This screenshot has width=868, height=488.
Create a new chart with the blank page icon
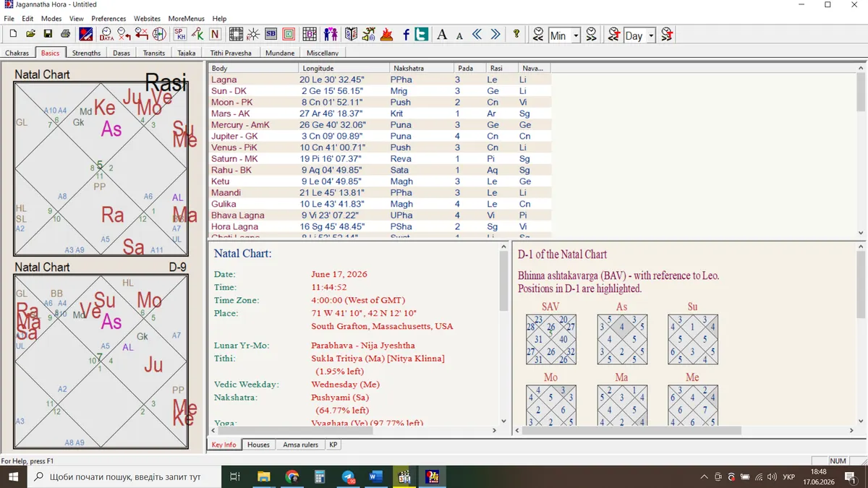click(x=13, y=34)
